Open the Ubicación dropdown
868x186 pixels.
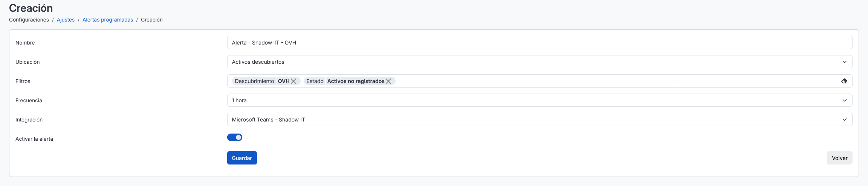pyautogui.click(x=539, y=62)
